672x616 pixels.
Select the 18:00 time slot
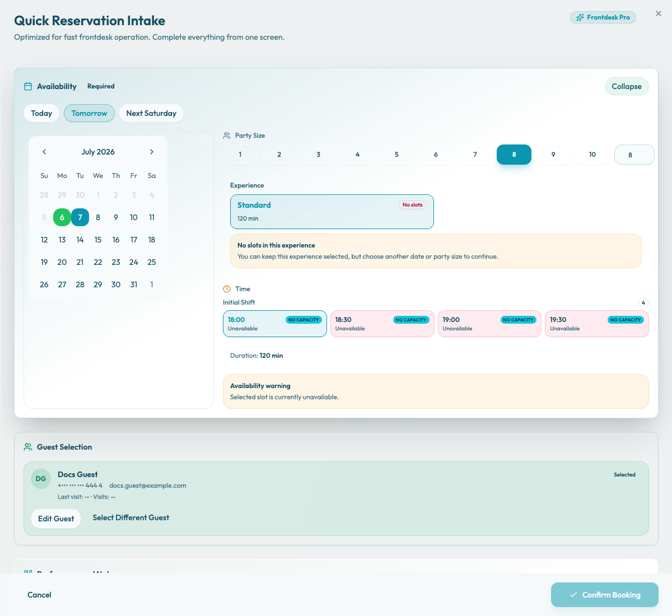pyautogui.click(x=275, y=324)
